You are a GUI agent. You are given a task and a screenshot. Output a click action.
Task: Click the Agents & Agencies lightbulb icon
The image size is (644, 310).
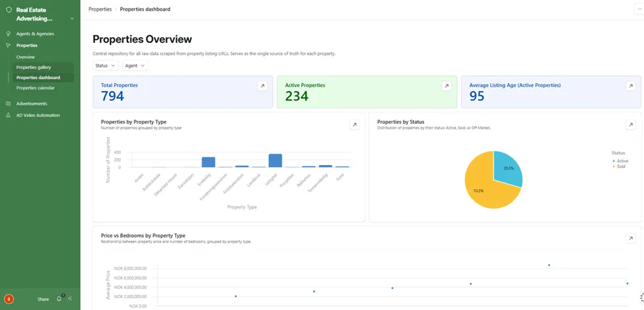pos(8,34)
